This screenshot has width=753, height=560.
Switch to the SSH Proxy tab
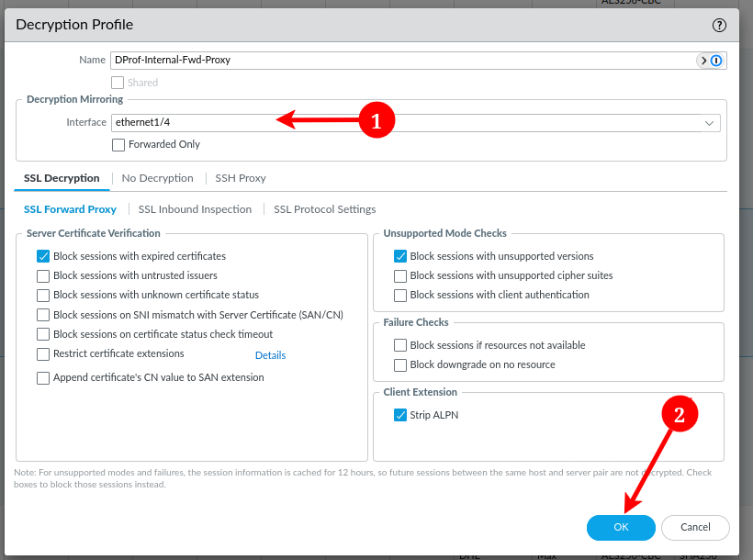click(x=241, y=178)
